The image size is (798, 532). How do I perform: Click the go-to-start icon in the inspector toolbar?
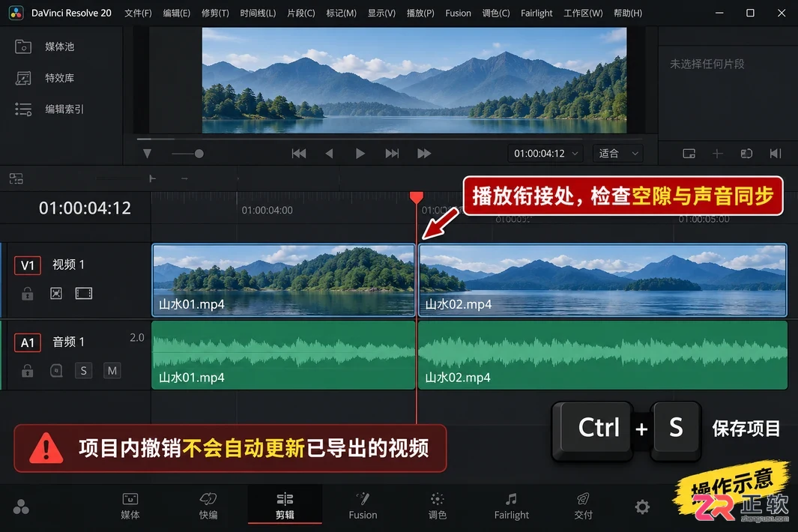click(775, 154)
